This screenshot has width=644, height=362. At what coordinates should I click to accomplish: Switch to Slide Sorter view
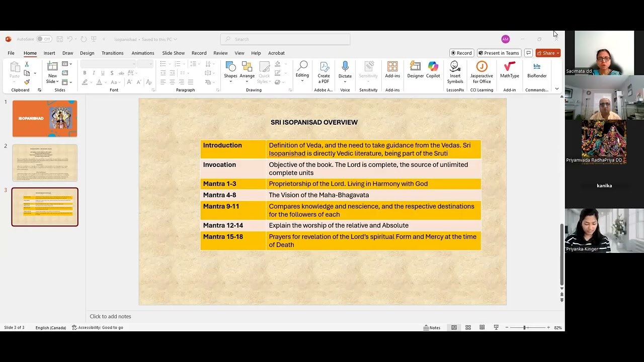tap(468, 327)
